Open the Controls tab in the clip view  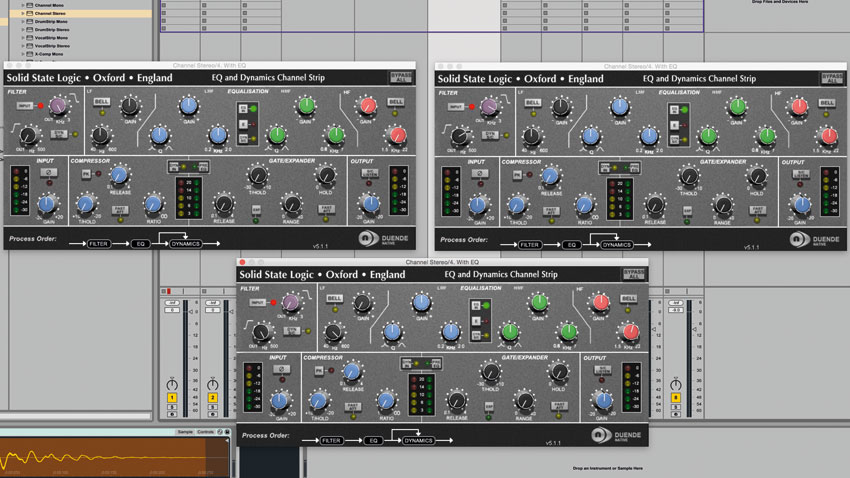tap(205, 432)
